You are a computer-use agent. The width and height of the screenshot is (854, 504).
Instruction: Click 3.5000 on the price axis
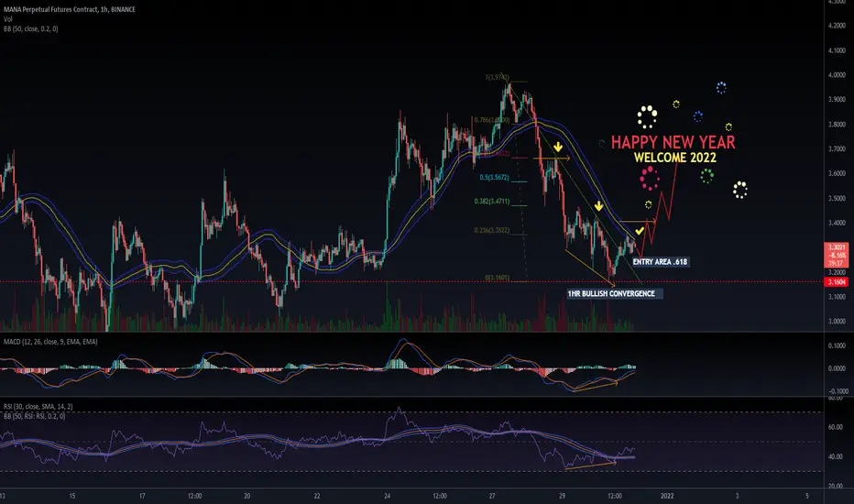[837, 199]
